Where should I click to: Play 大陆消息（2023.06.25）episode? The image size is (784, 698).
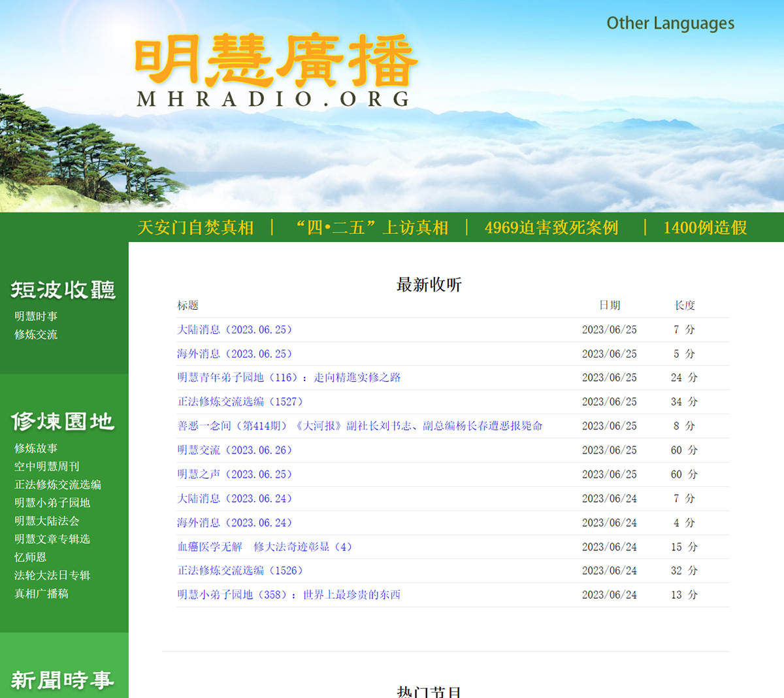point(234,330)
